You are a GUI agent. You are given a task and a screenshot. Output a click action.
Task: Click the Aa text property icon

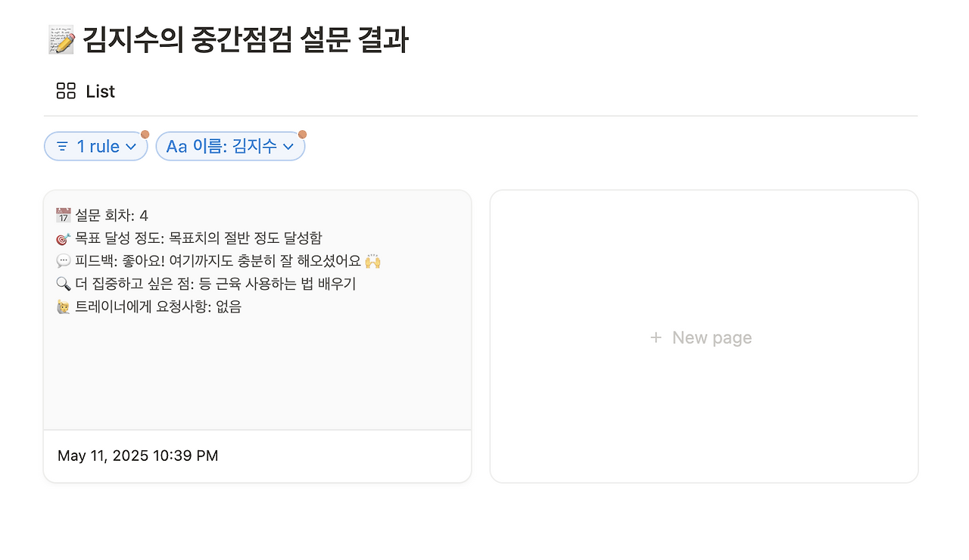tap(176, 147)
